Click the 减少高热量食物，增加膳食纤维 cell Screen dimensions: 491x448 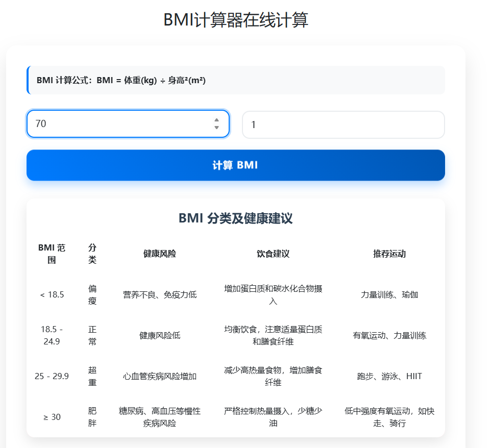[273, 376]
